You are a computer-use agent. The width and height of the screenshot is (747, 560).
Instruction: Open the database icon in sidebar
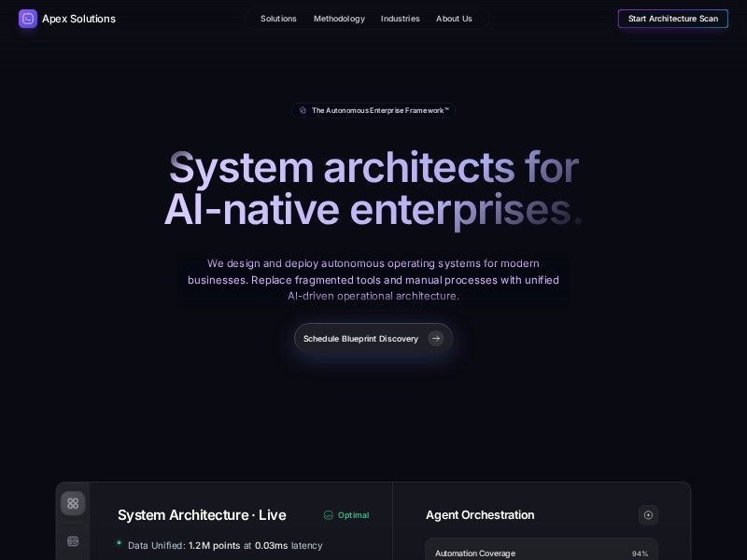pyautogui.click(x=73, y=541)
